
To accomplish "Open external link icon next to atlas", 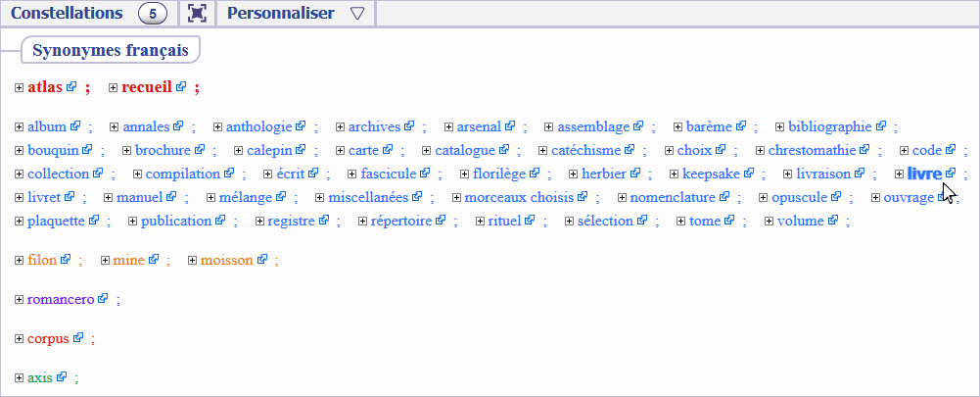I will (71, 88).
